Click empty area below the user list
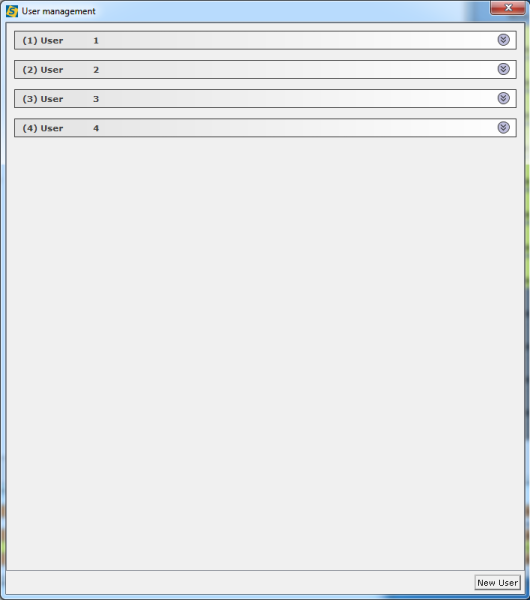This screenshot has width=530, height=600. click(x=265, y=352)
